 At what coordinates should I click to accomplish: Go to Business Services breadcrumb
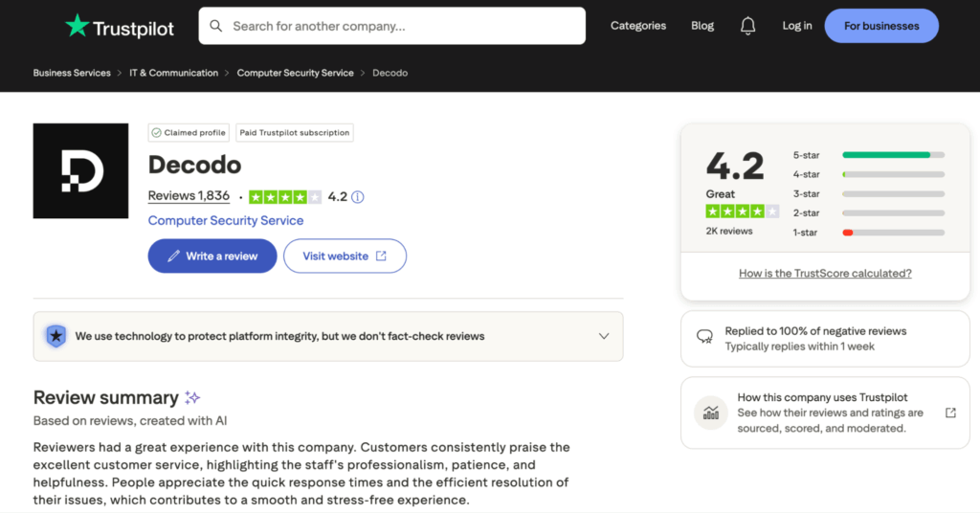pyautogui.click(x=72, y=73)
